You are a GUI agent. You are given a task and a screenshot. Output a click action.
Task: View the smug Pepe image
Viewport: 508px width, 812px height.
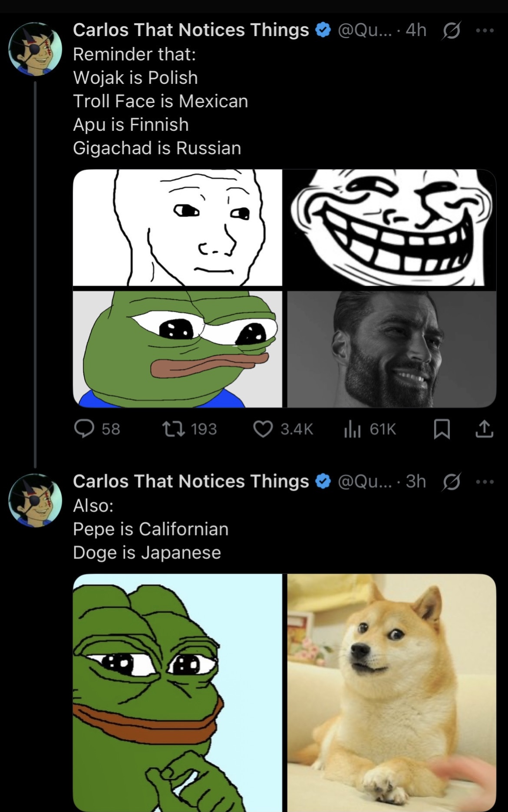[x=177, y=692]
